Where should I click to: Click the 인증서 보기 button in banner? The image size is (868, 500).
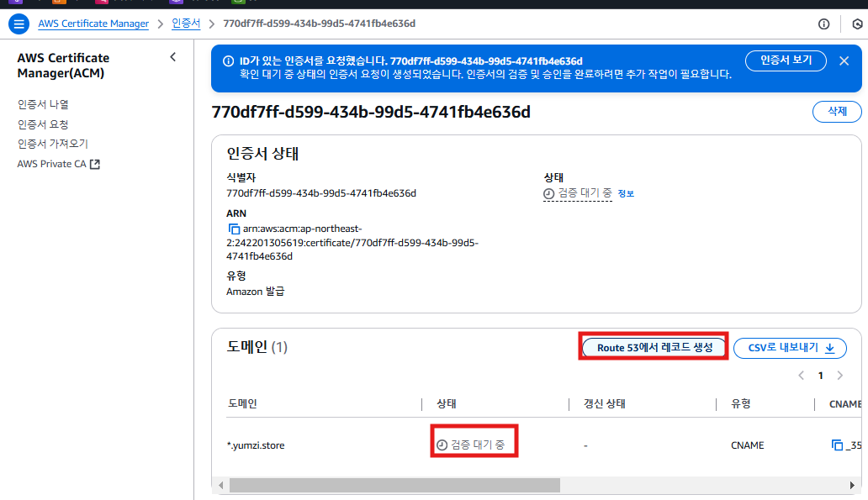[786, 61]
